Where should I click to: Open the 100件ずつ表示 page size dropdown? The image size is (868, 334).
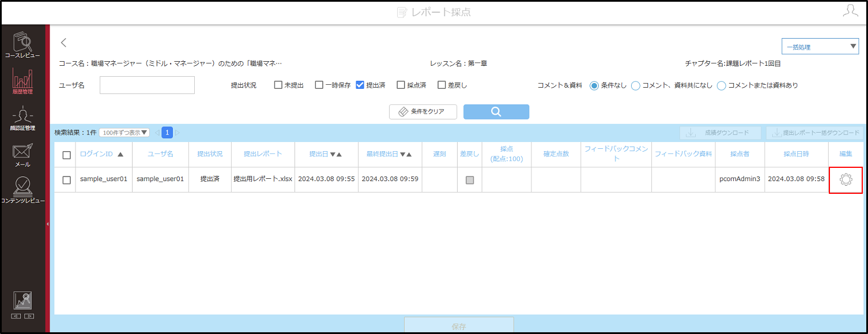click(x=124, y=133)
